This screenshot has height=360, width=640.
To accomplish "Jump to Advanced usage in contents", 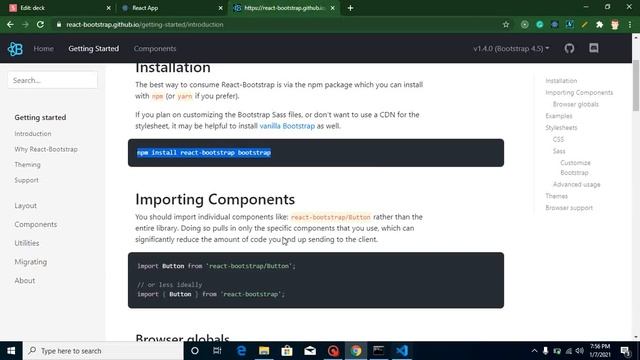I will pos(577,184).
